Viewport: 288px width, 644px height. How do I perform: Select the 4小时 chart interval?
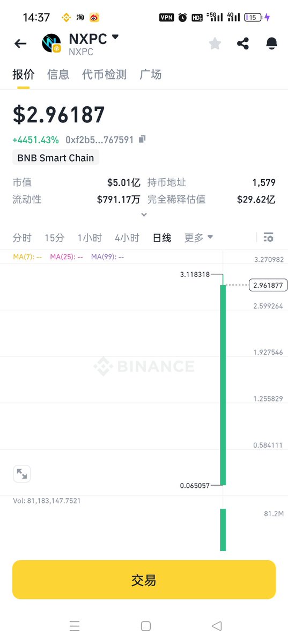pyautogui.click(x=127, y=238)
